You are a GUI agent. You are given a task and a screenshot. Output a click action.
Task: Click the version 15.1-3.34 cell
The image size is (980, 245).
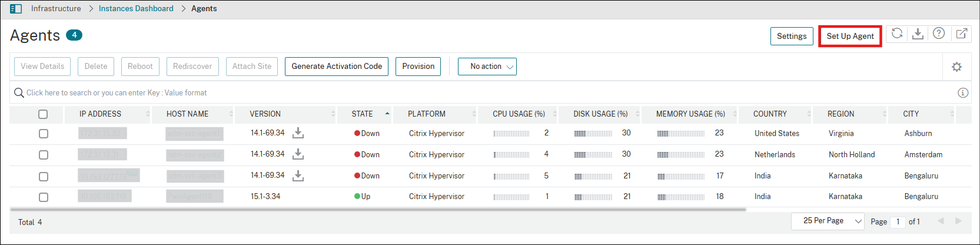coord(265,197)
